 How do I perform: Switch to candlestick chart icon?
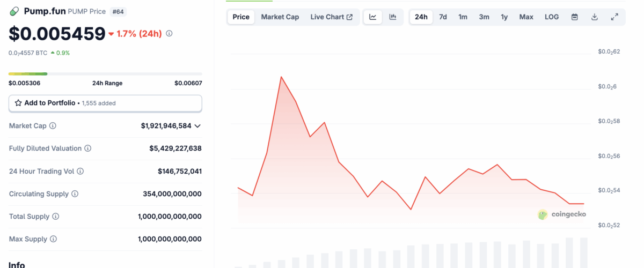point(393,17)
